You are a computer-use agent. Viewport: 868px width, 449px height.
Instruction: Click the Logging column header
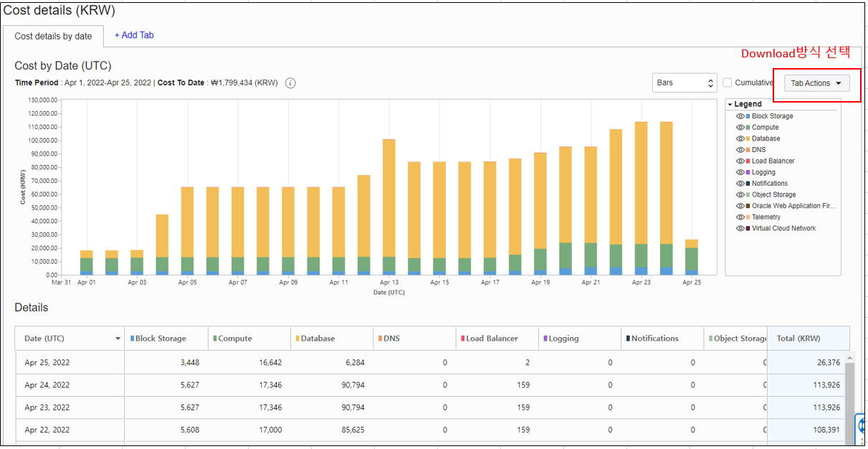tap(579, 339)
